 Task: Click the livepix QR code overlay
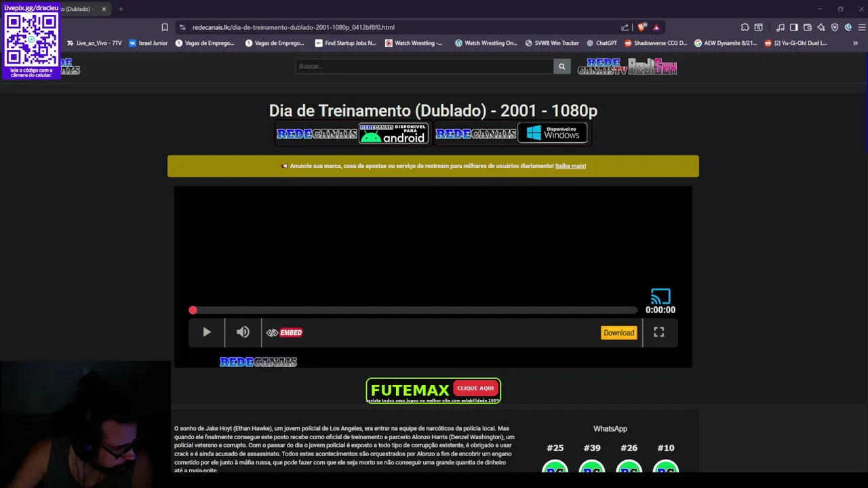[31, 39]
